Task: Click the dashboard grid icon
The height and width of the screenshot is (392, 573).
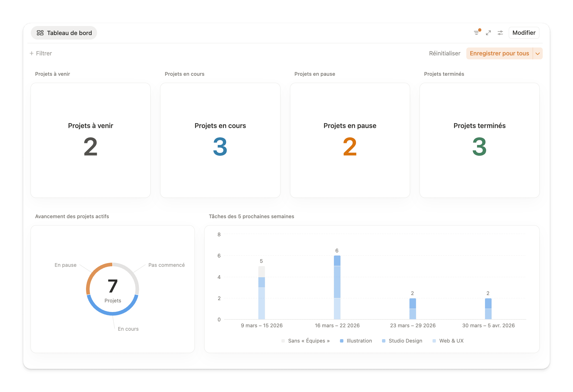Action: coord(40,33)
